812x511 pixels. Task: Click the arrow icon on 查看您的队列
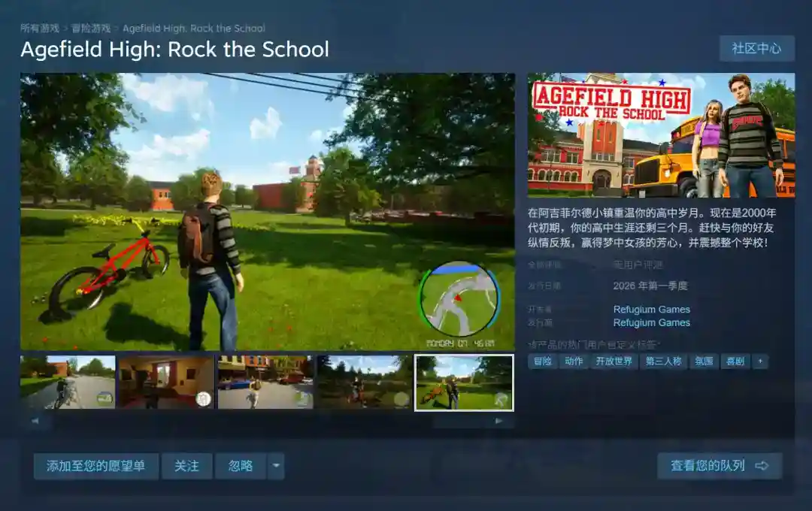point(762,466)
